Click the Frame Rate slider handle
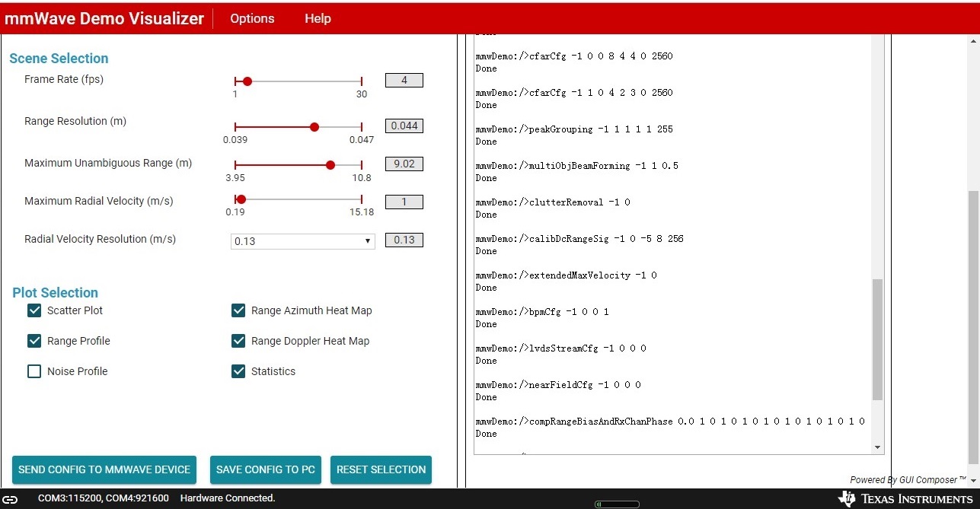 pos(246,81)
